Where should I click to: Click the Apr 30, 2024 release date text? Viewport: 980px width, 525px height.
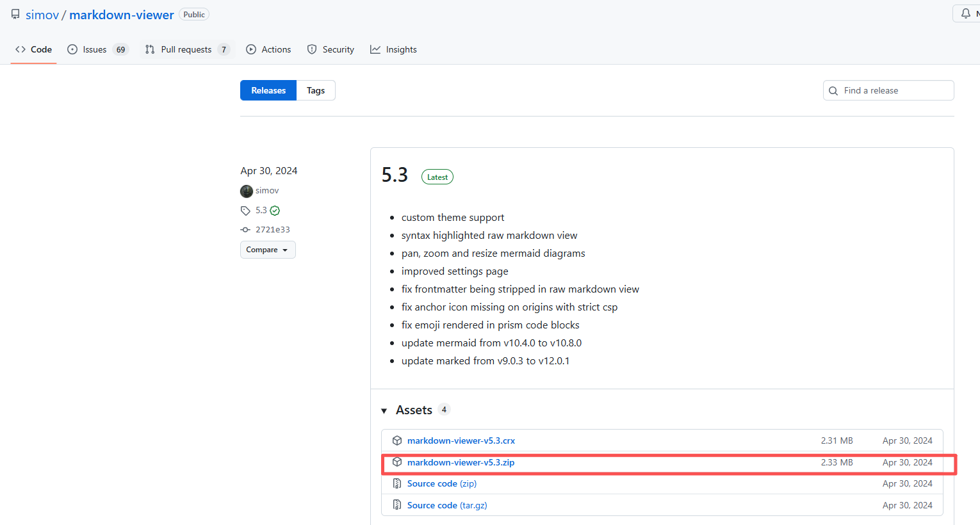(x=269, y=170)
